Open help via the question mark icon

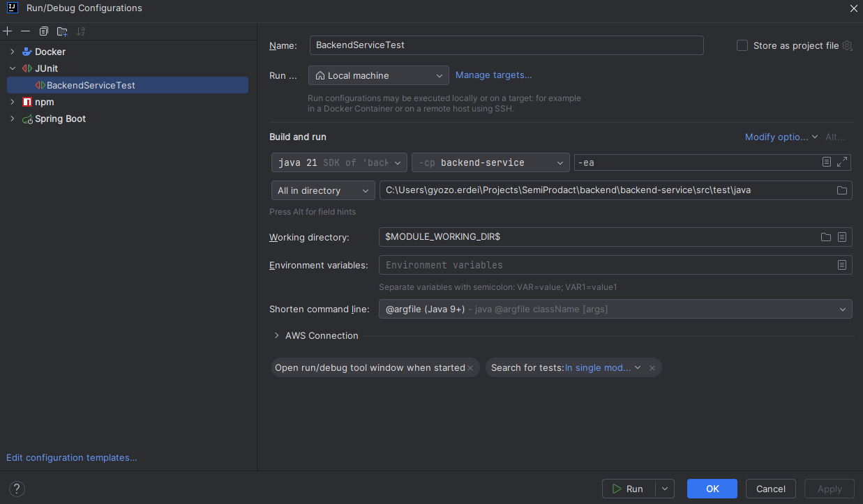tap(16, 489)
